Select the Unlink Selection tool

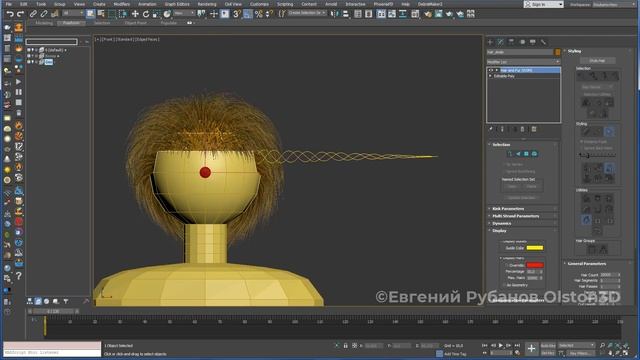click(44, 14)
